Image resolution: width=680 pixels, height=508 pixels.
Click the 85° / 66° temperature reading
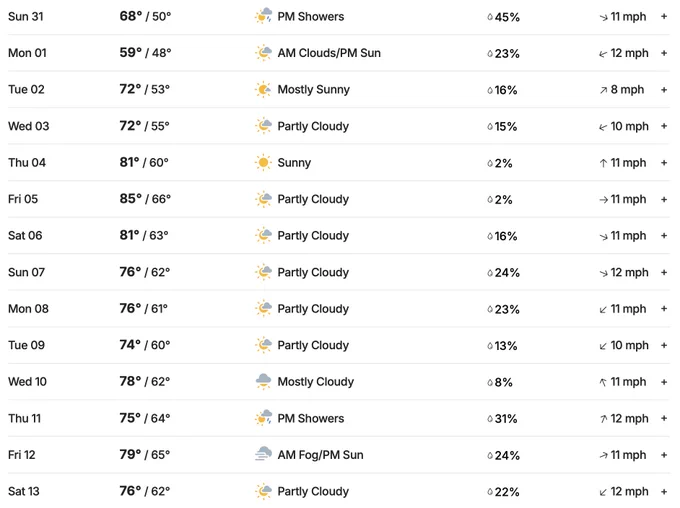[145, 199]
